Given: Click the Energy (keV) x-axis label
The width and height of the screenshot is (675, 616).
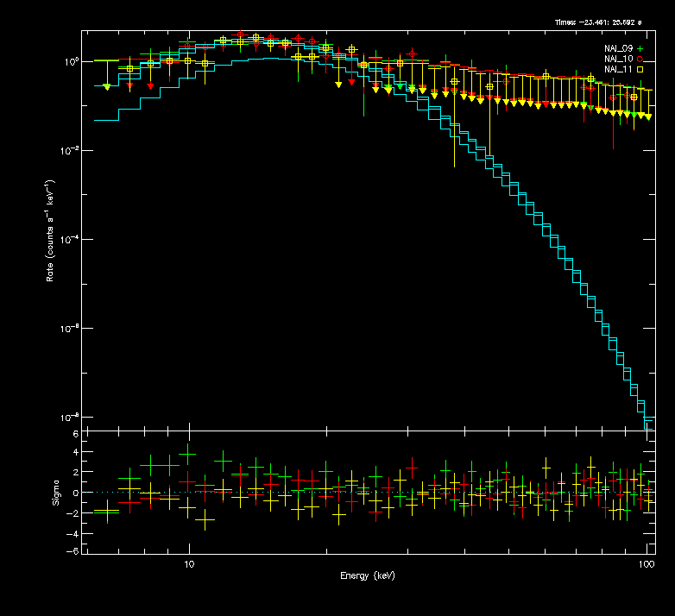Looking at the screenshot, I should 367,576.
